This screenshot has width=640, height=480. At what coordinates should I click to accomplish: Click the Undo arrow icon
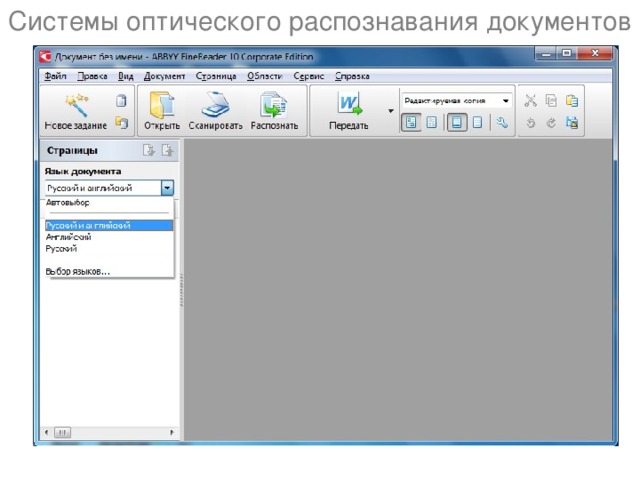tap(530, 122)
